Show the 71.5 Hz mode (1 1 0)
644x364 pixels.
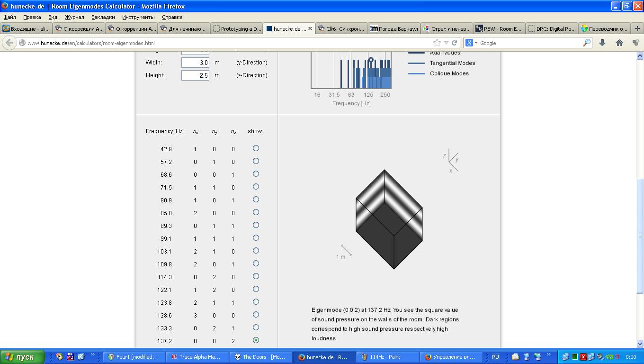(256, 187)
